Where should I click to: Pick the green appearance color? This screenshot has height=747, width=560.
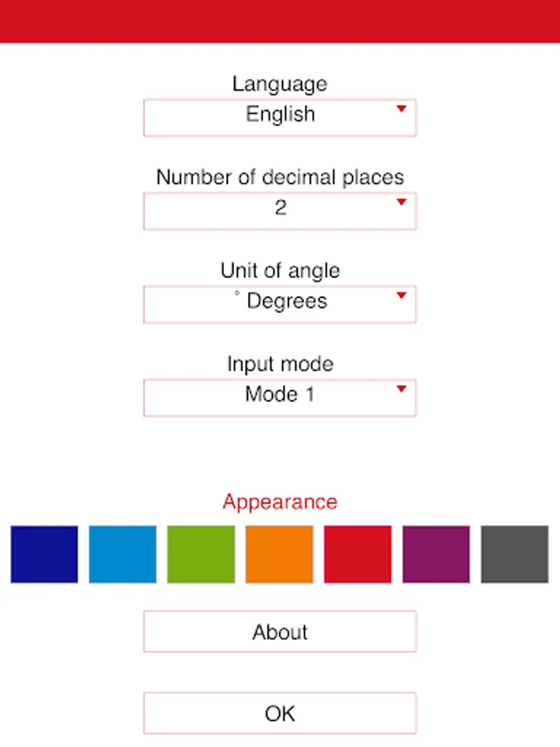click(201, 554)
